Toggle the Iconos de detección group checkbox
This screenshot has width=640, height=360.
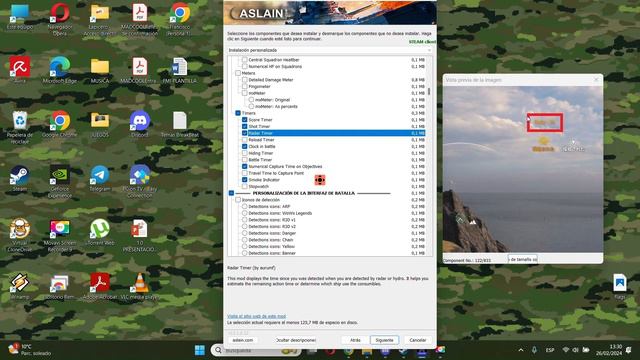(x=238, y=200)
